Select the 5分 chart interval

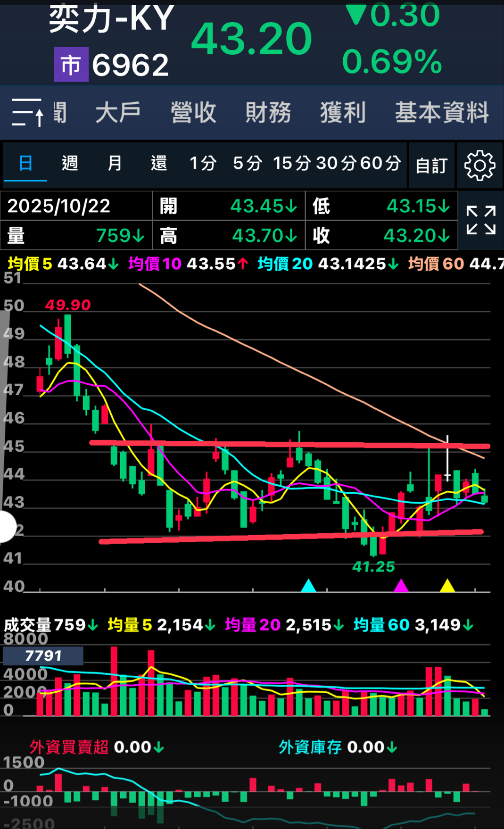[248, 164]
